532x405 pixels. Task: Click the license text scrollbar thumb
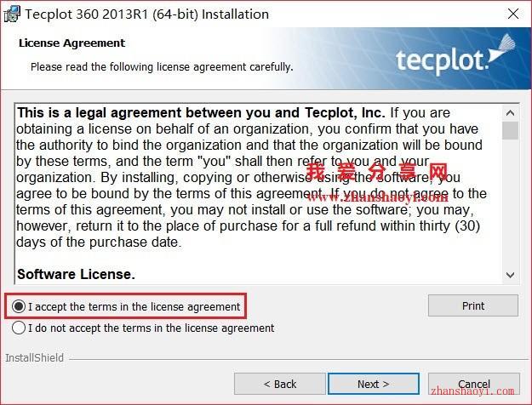pyautogui.click(x=510, y=130)
